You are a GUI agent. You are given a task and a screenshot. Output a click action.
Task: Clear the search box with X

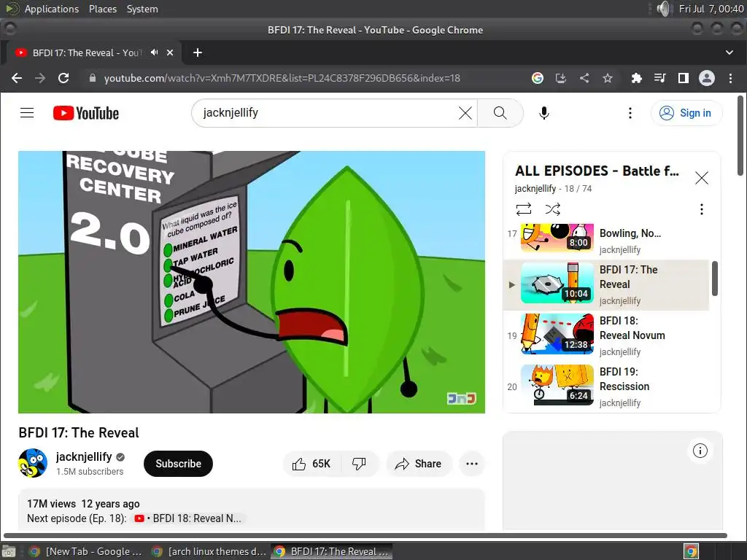[x=465, y=113]
